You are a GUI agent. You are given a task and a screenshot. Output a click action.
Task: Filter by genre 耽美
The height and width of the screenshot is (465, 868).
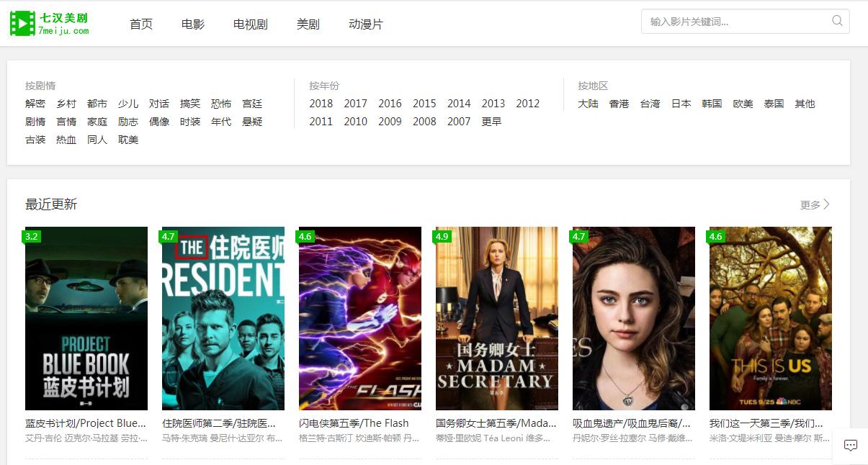click(x=128, y=140)
